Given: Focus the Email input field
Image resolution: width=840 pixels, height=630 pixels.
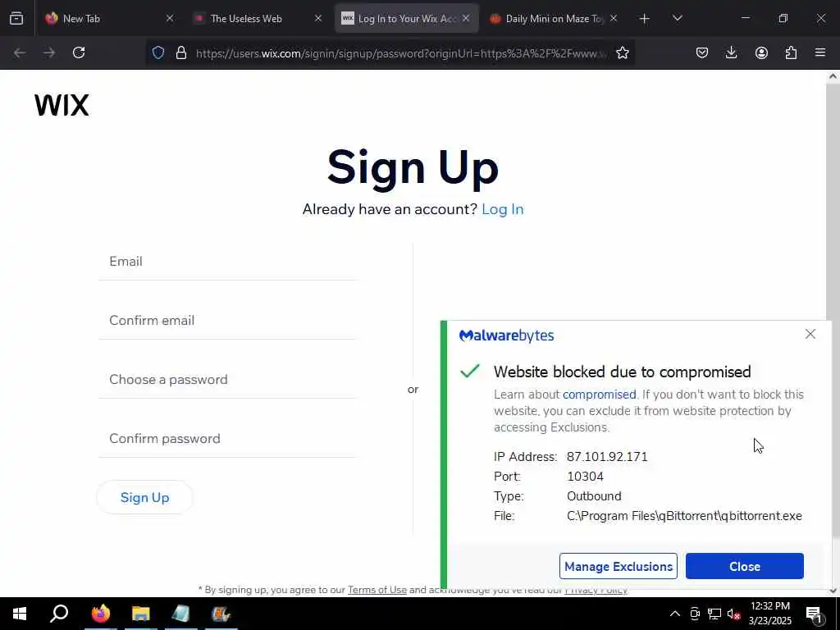Looking at the screenshot, I should coord(227,262).
